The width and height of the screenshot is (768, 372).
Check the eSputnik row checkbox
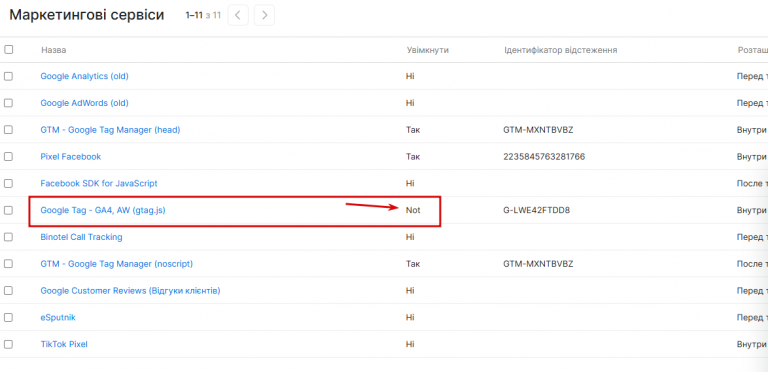click(x=8, y=318)
